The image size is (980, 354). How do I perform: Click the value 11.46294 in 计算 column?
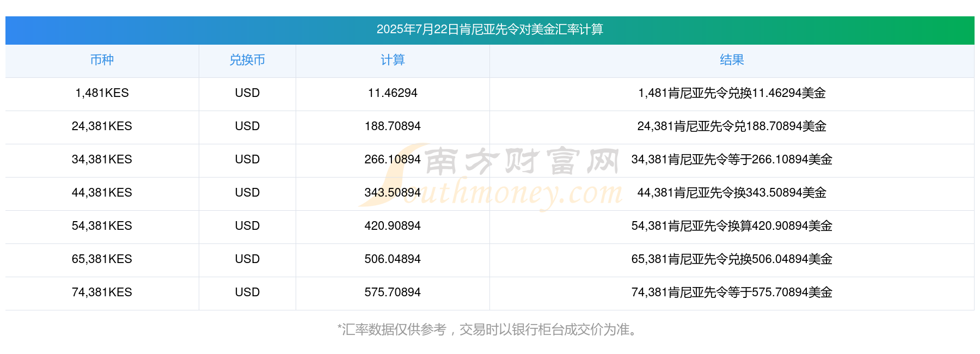click(393, 93)
